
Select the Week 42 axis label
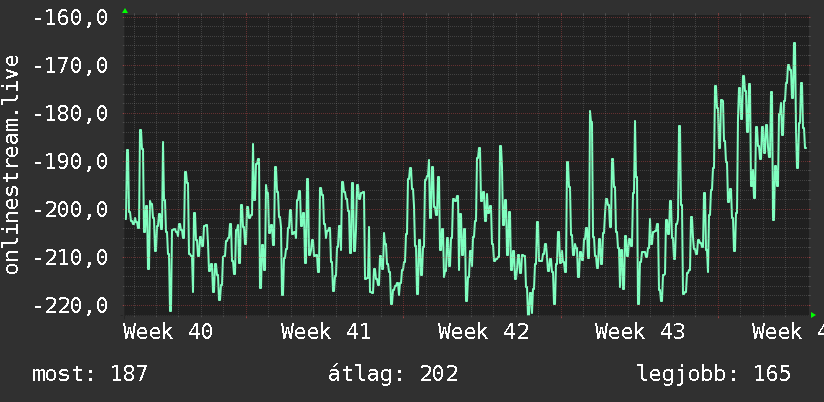pos(483,332)
